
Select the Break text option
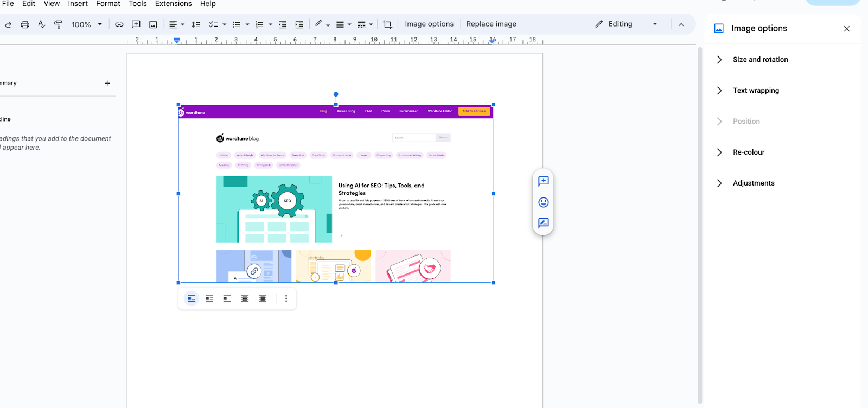click(x=227, y=298)
